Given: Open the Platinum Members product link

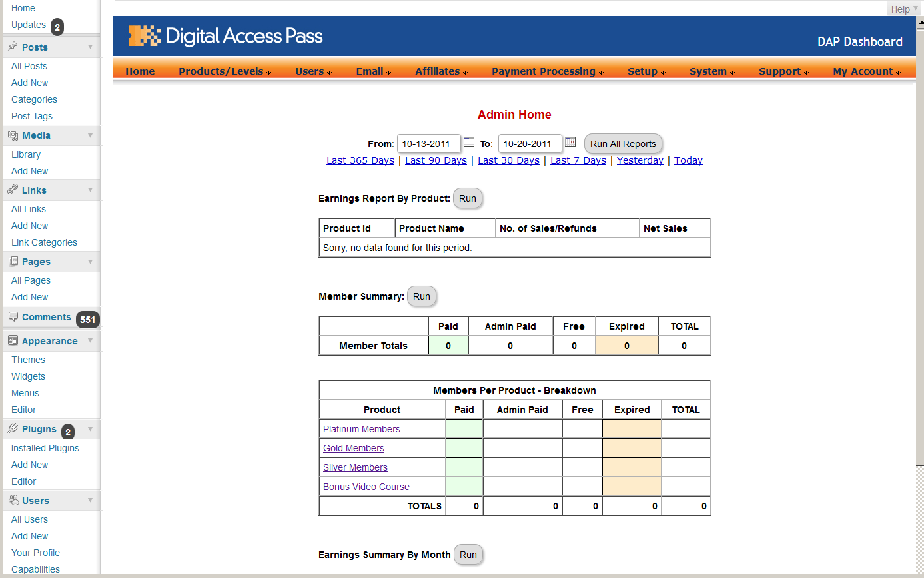Looking at the screenshot, I should [x=362, y=429].
